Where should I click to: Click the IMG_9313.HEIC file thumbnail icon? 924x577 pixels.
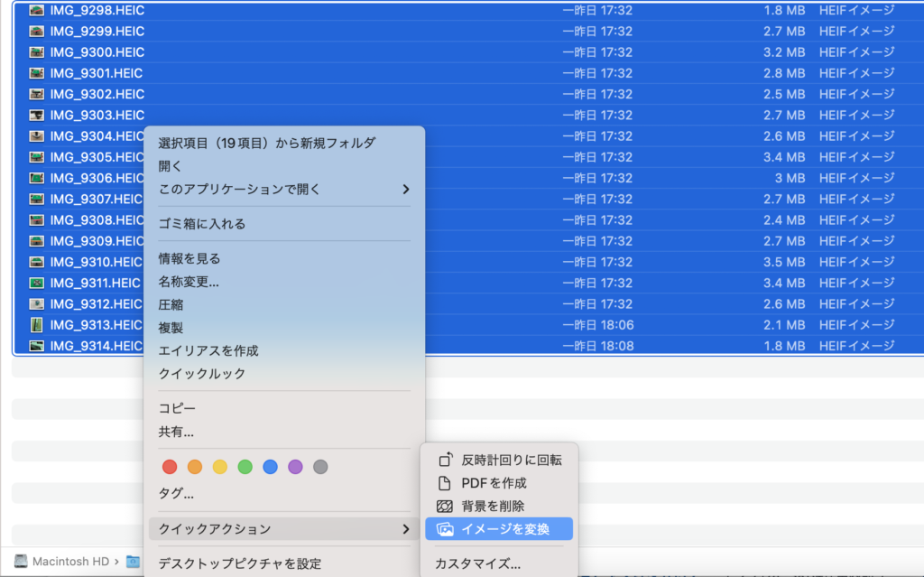(37, 325)
